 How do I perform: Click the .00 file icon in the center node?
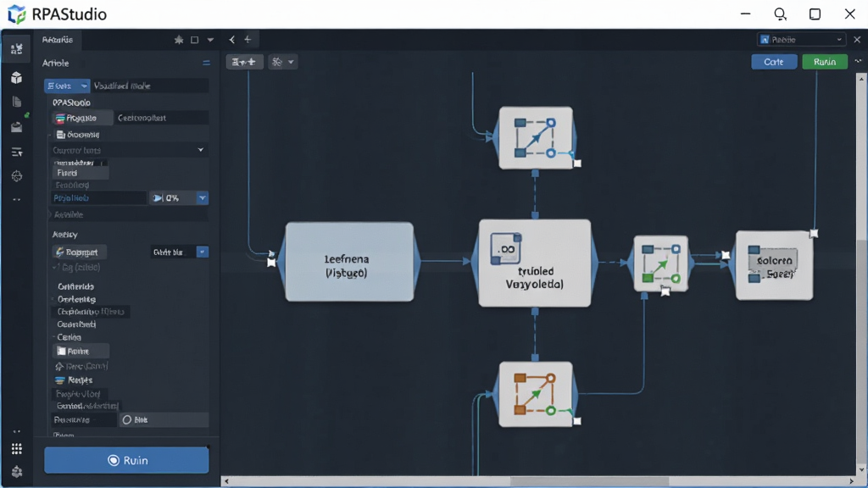pos(506,248)
